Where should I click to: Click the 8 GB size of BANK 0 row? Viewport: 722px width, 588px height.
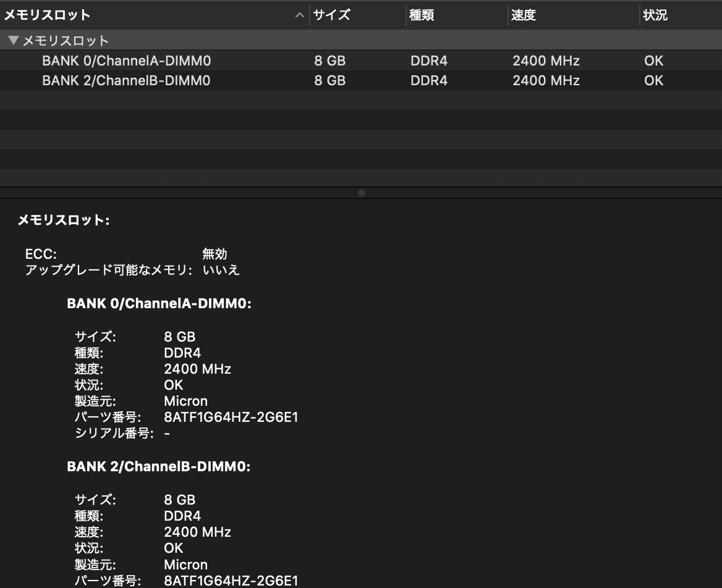coord(329,61)
